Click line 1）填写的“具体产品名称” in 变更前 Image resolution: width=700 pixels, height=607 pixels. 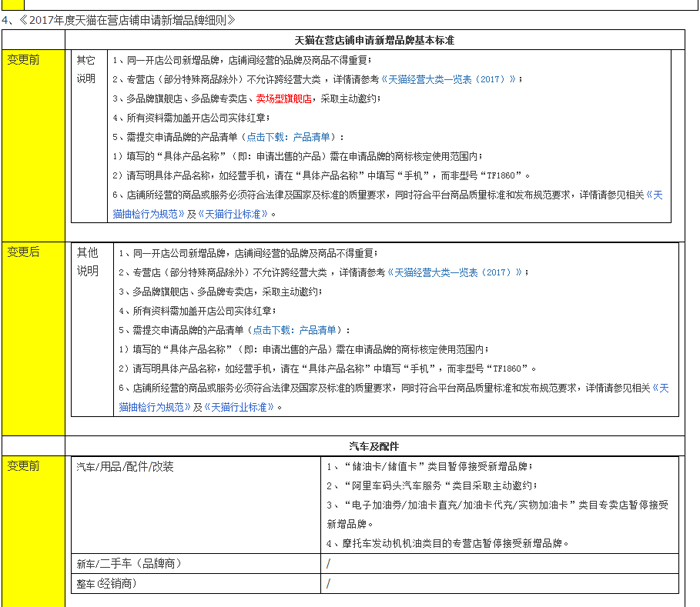297,156
